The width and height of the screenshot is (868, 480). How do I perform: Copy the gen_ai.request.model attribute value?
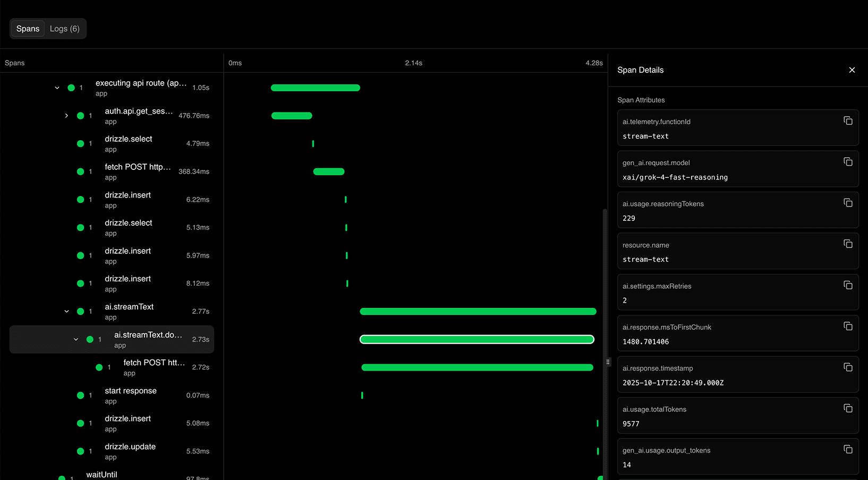[x=848, y=161]
